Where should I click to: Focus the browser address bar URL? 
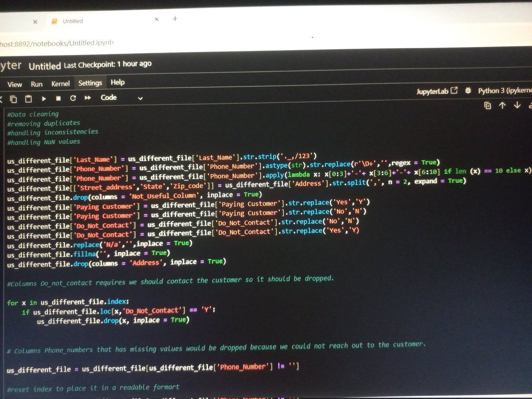(57, 43)
